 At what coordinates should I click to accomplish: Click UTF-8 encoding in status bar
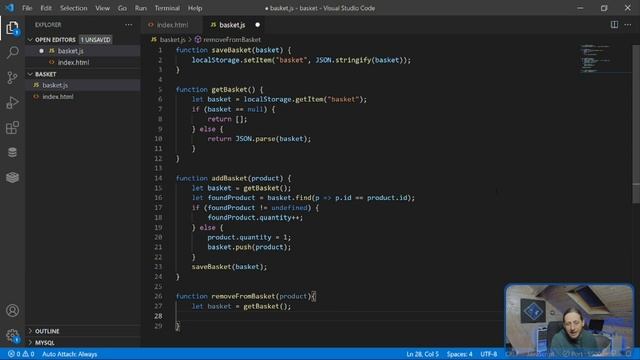[x=489, y=354]
